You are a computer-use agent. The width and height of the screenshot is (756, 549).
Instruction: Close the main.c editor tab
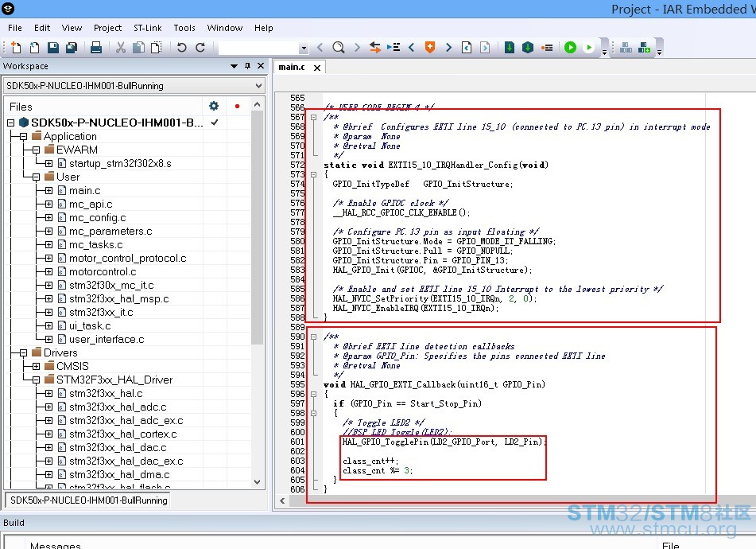(316, 68)
